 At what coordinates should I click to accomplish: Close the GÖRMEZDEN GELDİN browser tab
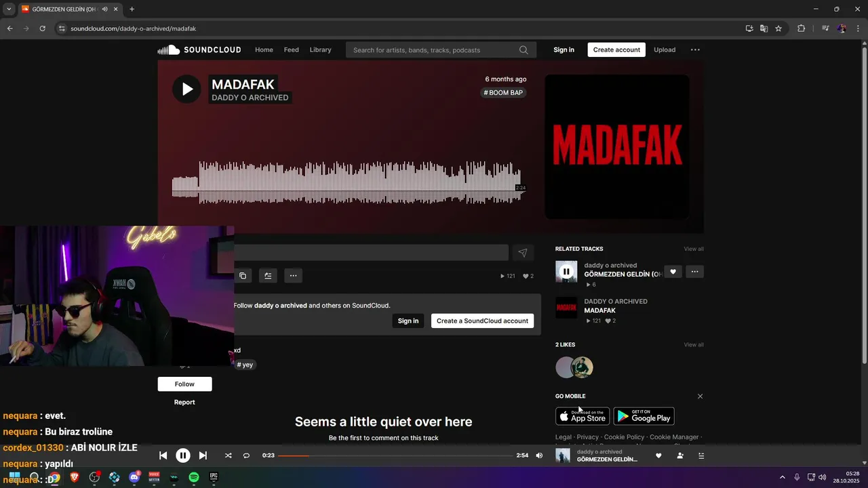[x=115, y=9]
